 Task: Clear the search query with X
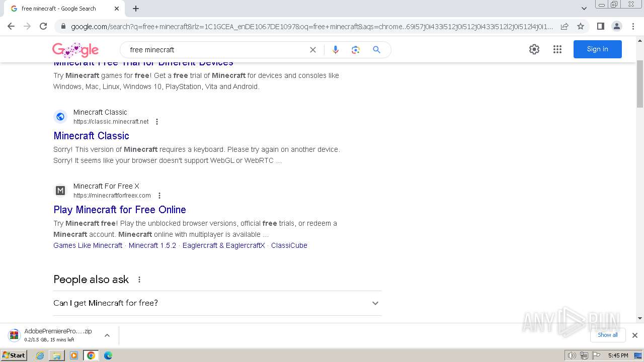313,50
